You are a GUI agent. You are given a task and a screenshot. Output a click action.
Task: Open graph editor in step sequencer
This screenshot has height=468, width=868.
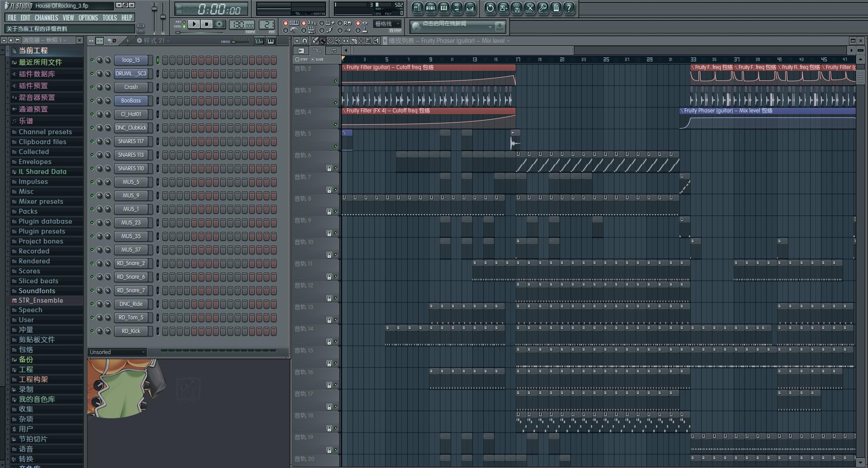coord(259,41)
